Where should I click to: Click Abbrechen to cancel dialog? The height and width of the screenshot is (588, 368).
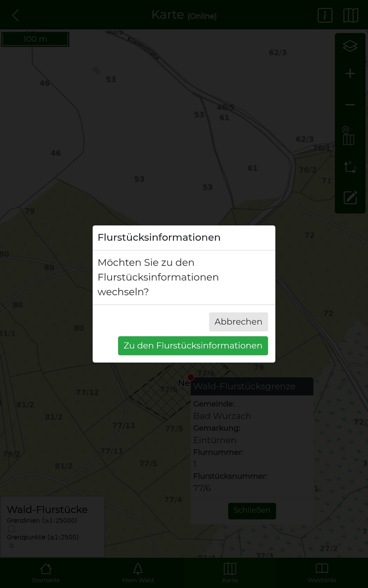coord(238,322)
